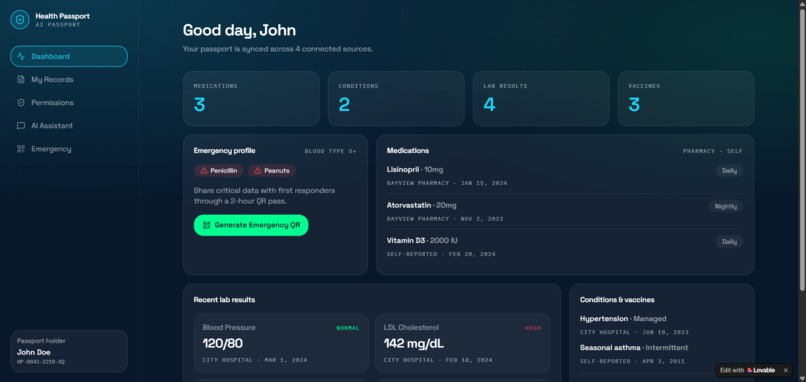
Task: Click the Lisinopril 10mg medication row
Action: [x=565, y=176]
